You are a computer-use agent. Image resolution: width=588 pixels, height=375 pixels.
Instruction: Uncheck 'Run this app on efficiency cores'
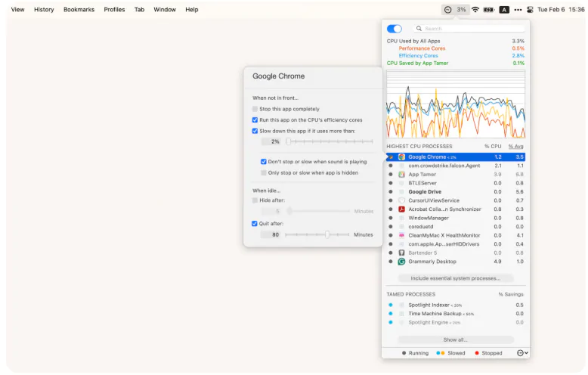[255, 120]
